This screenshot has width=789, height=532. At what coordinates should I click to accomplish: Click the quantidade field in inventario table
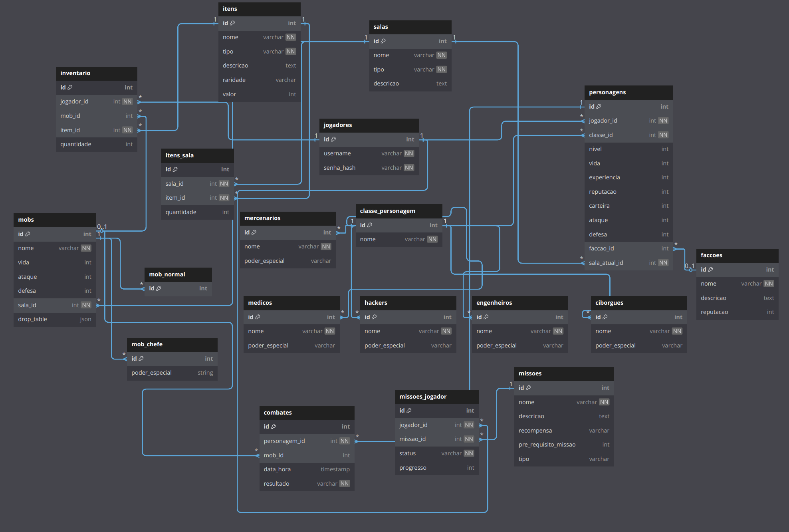coord(97,144)
